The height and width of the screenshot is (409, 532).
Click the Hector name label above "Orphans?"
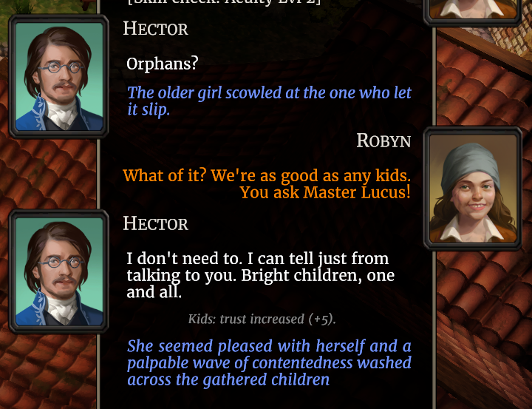coord(155,29)
